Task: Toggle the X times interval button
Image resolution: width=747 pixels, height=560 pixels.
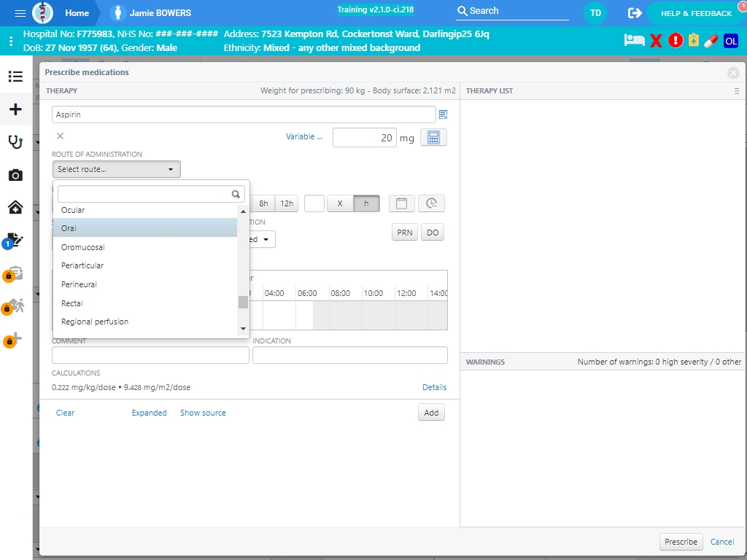Action: 340,203
